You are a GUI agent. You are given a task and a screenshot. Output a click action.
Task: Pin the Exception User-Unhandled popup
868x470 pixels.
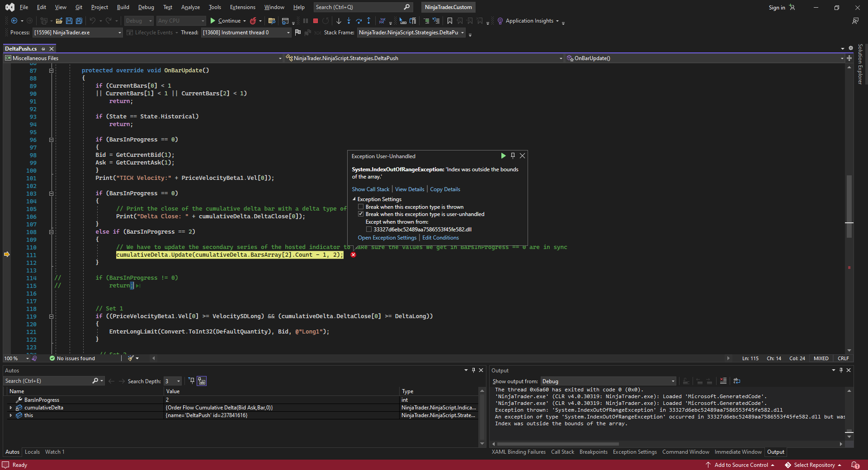tap(513, 156)
